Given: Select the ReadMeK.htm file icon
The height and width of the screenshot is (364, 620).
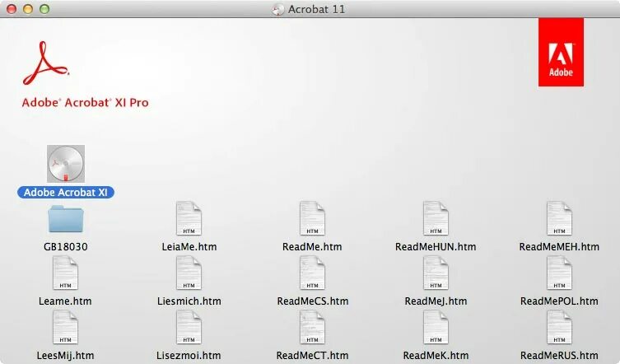Looking at the screenshot, I should 436,328.
